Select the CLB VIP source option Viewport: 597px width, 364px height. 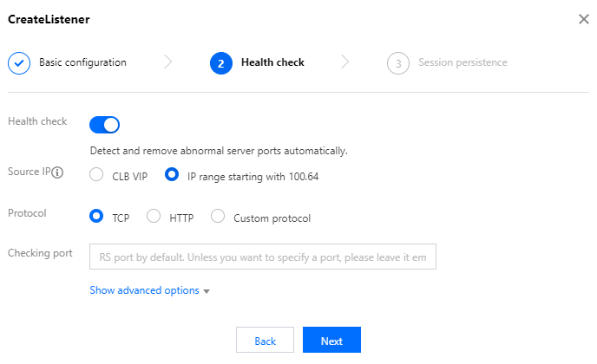[x=97, y=175]
